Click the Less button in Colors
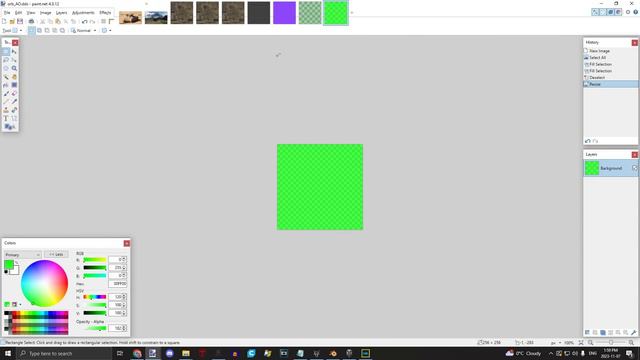The width and height of the screenshot is (640, 360). (x=56, y=254)
